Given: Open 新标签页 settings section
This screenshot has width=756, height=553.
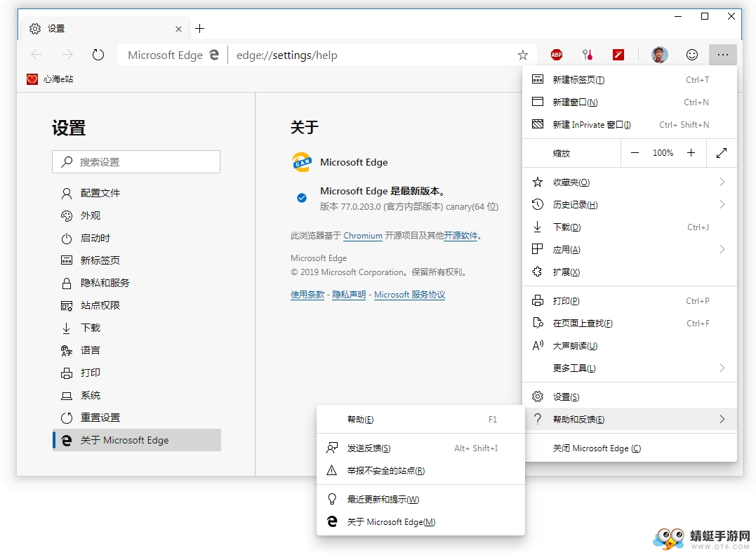Looking at the screenshot, I should click(x=136, y=260).
